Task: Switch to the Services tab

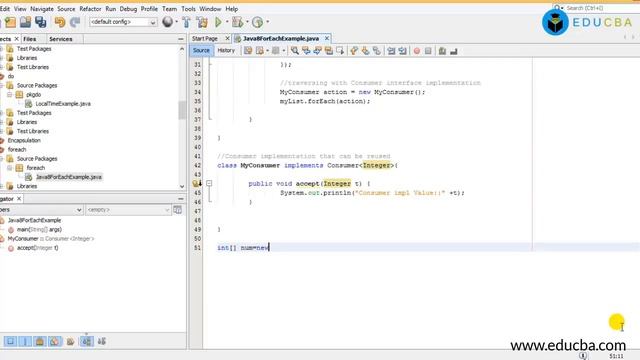Action: [x=61, y=39]
